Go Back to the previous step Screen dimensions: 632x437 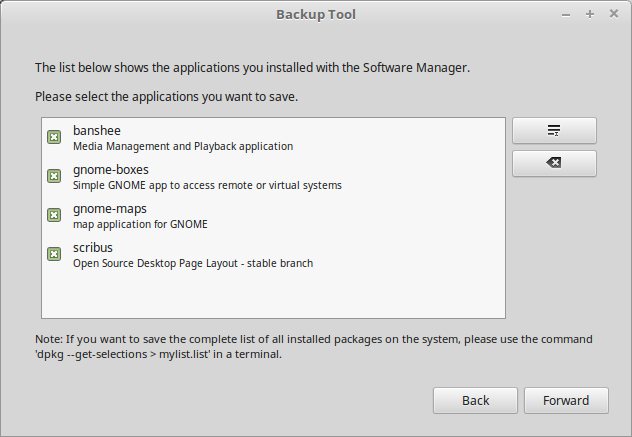[475, 400]
